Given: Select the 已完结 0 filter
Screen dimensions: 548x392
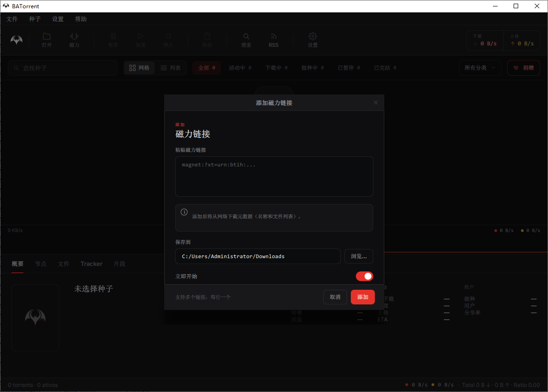Looking at the screenshot, I should coord(385,68).
